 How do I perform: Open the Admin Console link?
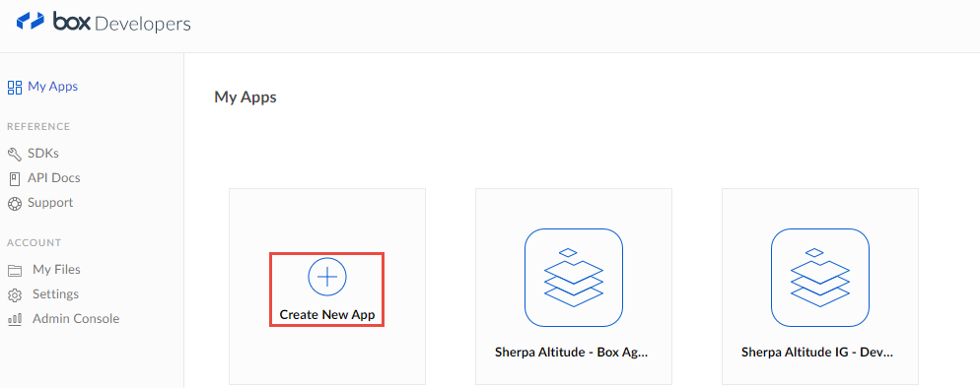(76, 318)
